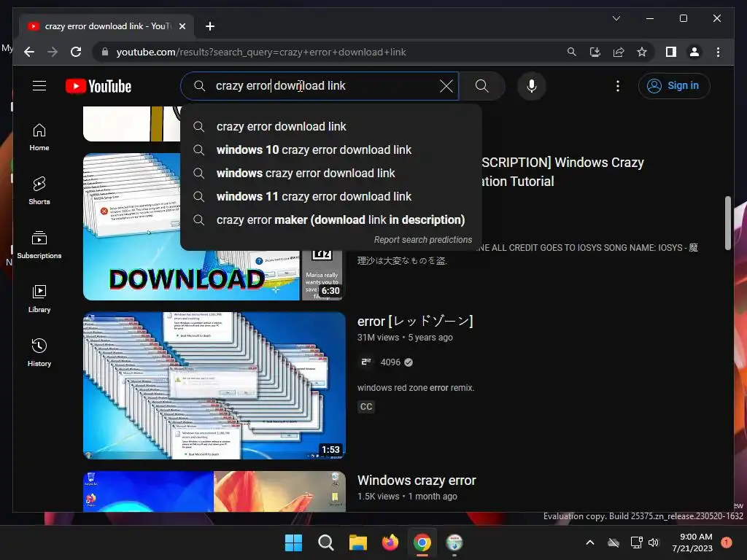
Task: Open the YouTube guide hamburger menu
Action: tap(39, 86)
